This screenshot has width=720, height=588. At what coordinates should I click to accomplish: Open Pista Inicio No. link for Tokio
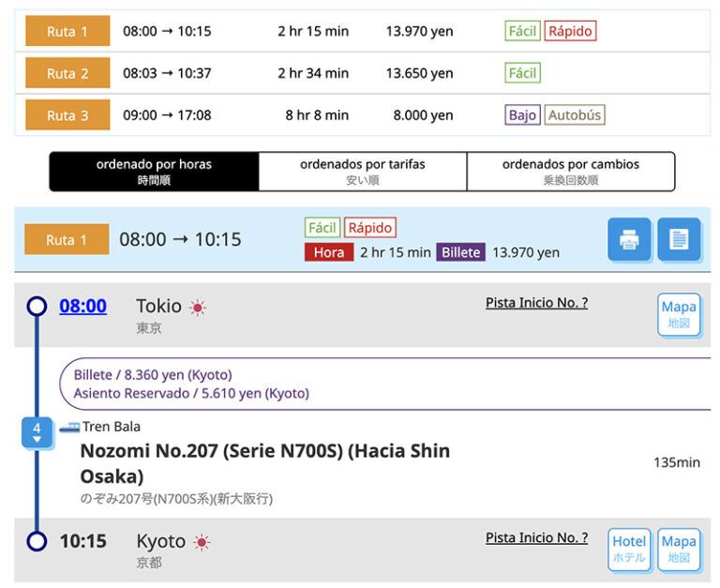click(536, 302)
